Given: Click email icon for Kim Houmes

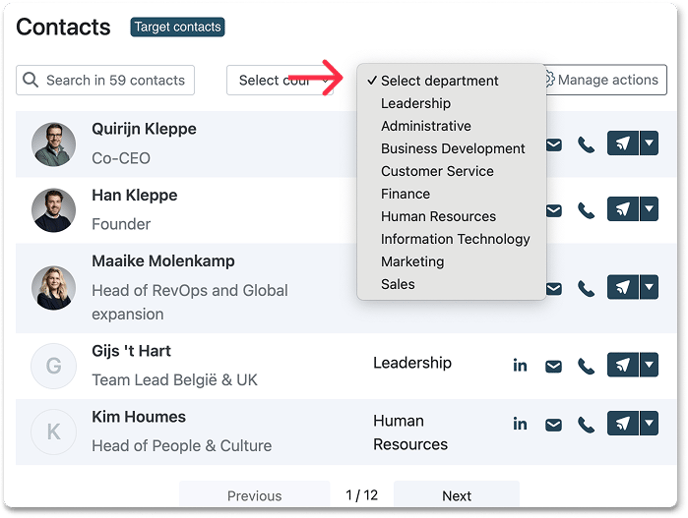Looking at the screenshot, I should (x=553, y=425).
